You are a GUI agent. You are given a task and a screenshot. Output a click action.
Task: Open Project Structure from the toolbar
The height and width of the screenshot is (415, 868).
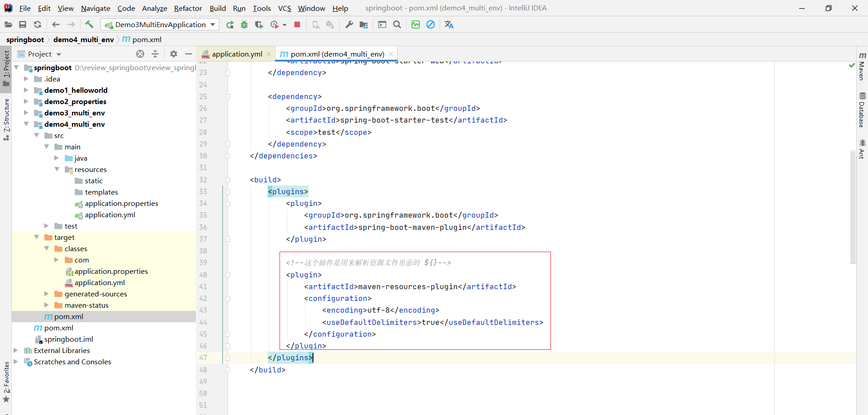click(x=364, y=25)
